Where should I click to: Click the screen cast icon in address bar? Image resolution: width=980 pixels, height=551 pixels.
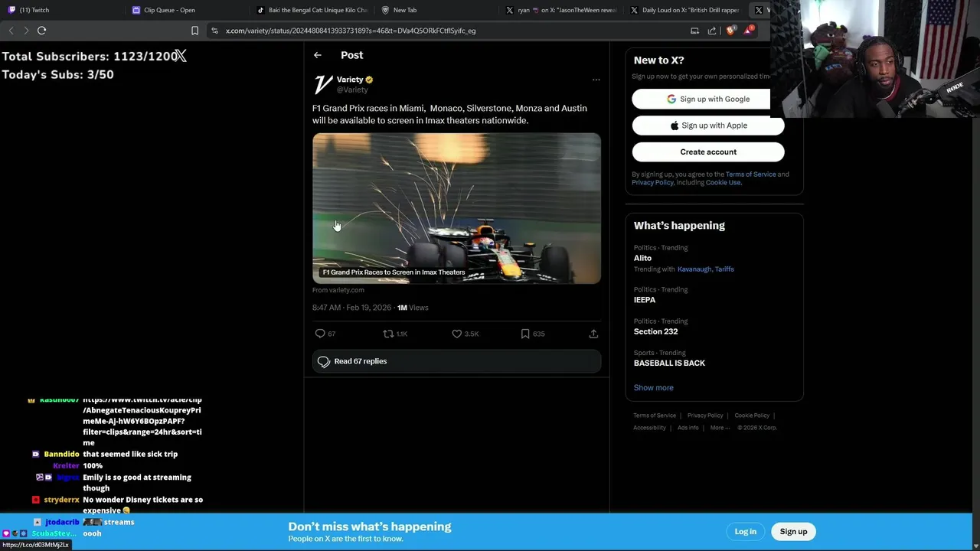tap(694, 31)
